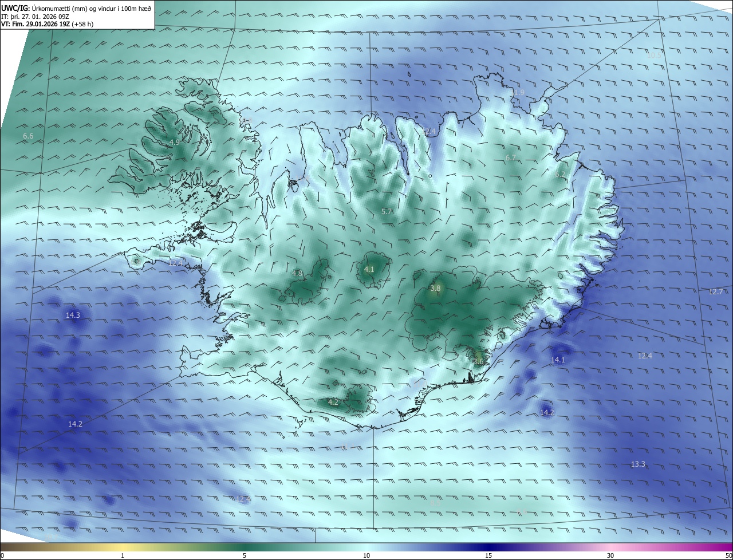This screenshot has width=733, height=560.
Task: Click the 5.7 value in north-central Iceland
Action: [387, 212]
